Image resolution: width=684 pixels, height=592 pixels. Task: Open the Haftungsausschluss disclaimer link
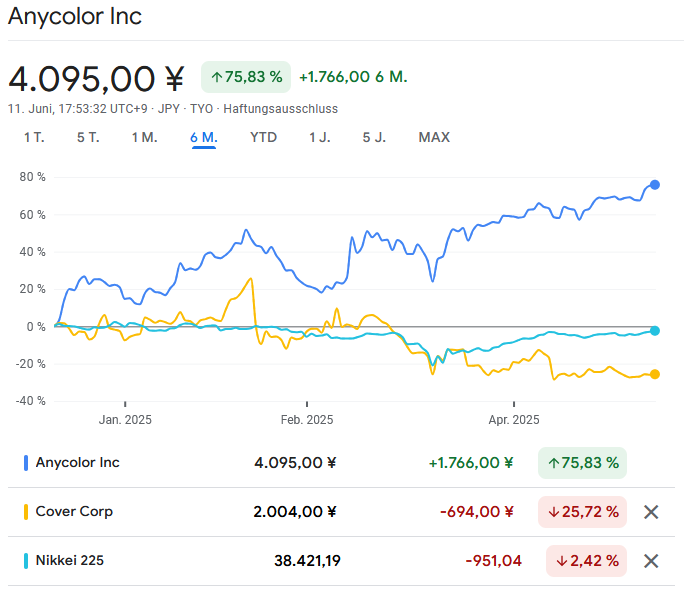280,109
